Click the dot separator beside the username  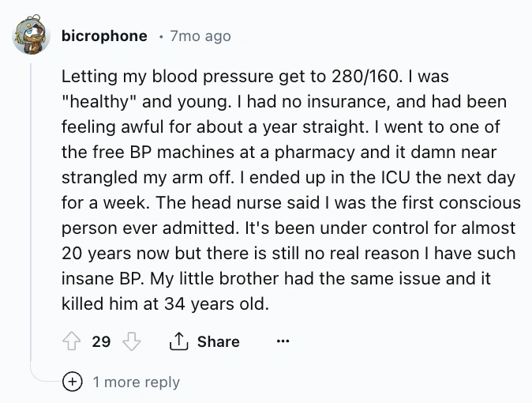click(160, 36)
